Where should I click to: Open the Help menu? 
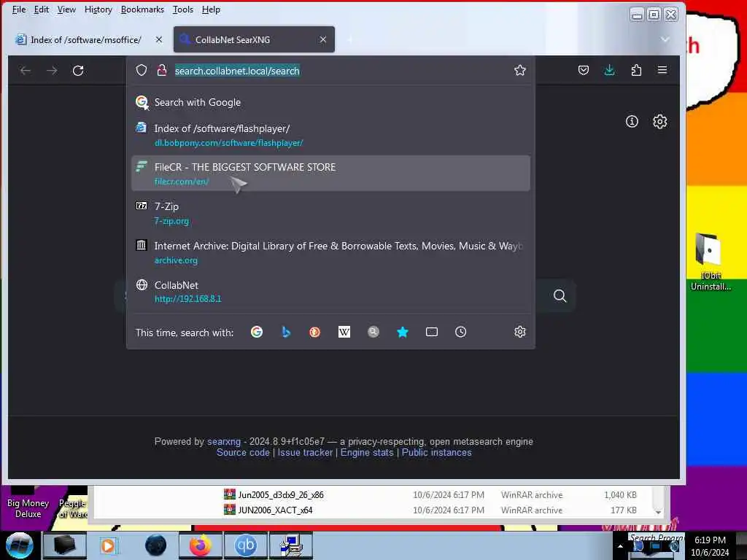pos(211,9)
